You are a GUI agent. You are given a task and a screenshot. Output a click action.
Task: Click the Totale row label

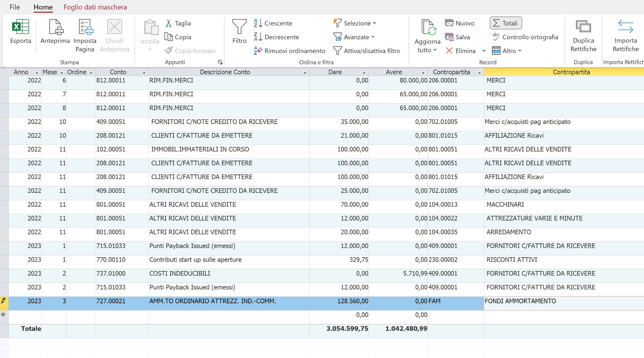click(31, 329)
